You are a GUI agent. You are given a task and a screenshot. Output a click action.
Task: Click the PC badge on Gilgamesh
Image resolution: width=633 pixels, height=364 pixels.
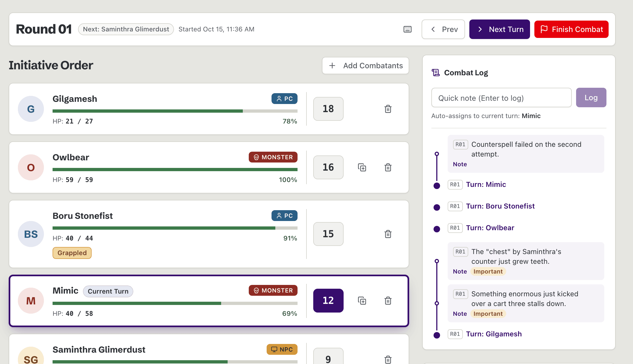285,99
